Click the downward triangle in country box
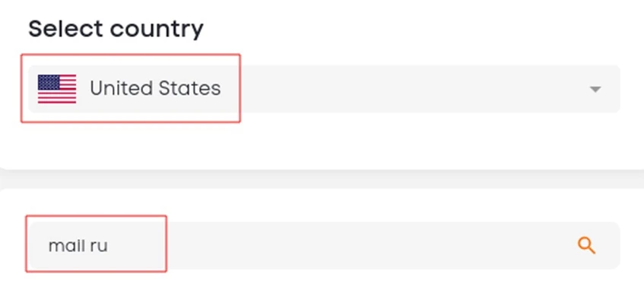Screen dimensions: 644x293 coord(595,89)
